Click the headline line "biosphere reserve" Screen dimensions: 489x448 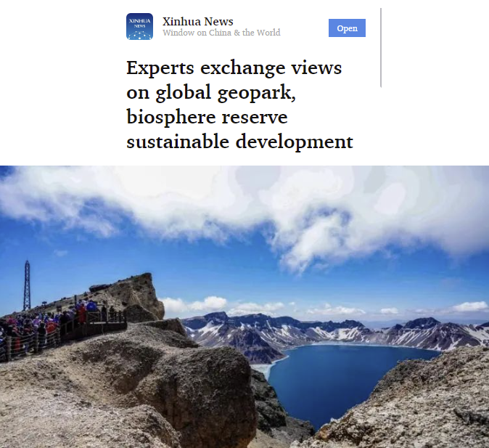coord(207,117)
